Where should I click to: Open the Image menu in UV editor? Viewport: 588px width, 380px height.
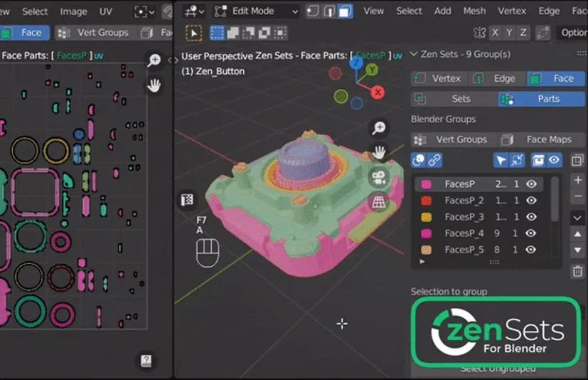[x=73, y=12]
